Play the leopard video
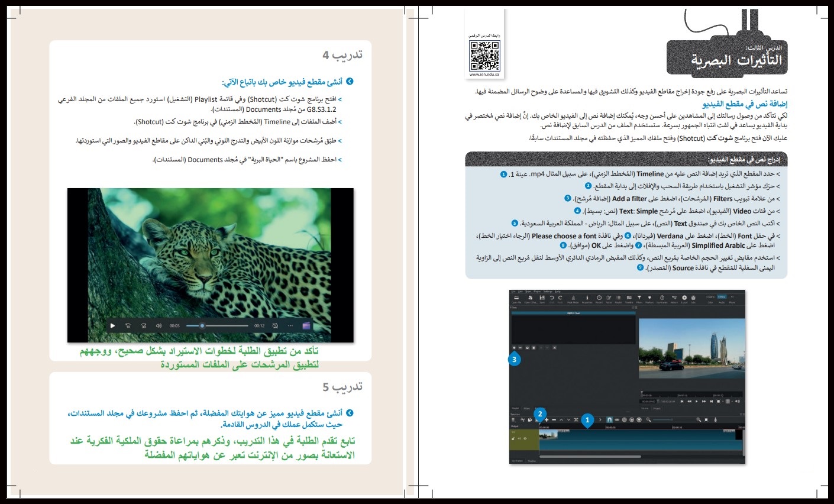This screenshot has height=504, width=834. [x=112, y=325]
